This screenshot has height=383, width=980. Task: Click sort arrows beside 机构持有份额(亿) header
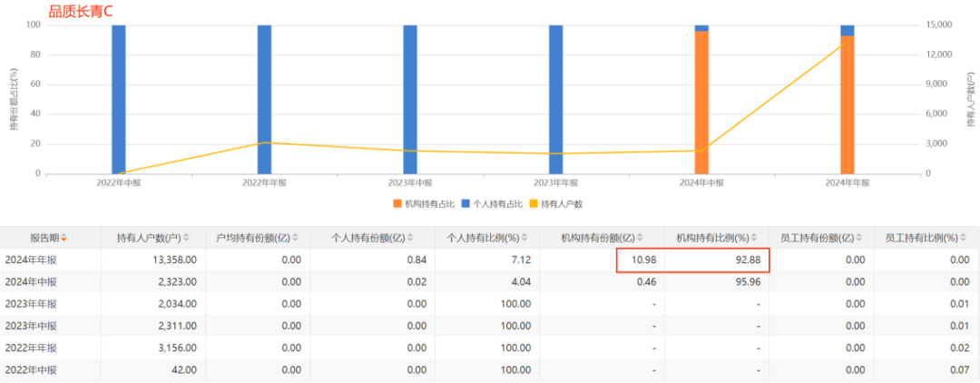[639, 238]
